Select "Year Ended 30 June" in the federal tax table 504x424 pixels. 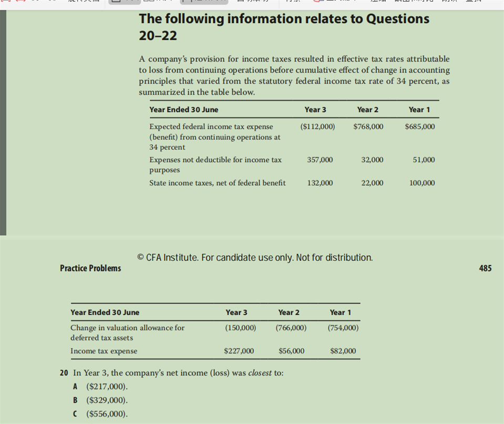coord(184,110)
